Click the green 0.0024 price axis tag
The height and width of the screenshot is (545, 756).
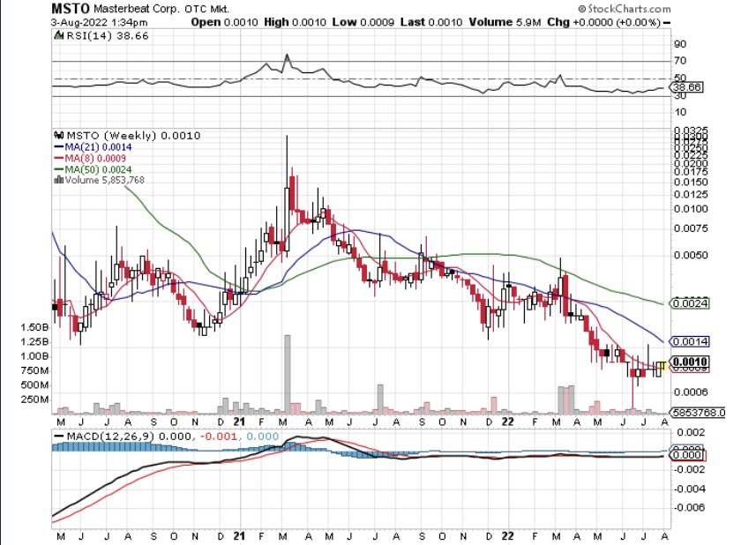coord(690,303)
